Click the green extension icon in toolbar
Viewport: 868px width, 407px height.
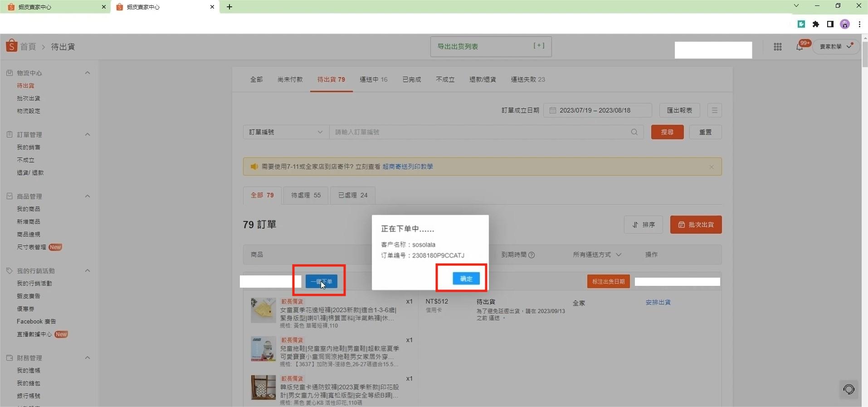click(x=801, y=24)
